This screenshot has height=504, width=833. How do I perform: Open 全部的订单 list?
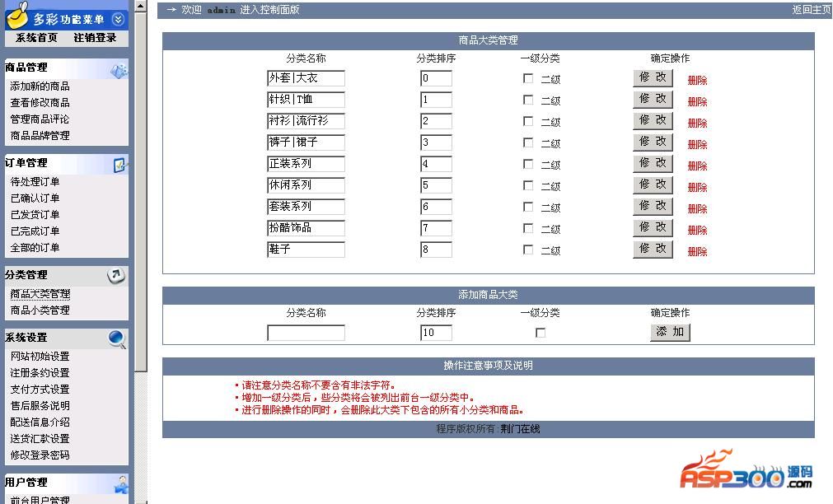[35, 248]
